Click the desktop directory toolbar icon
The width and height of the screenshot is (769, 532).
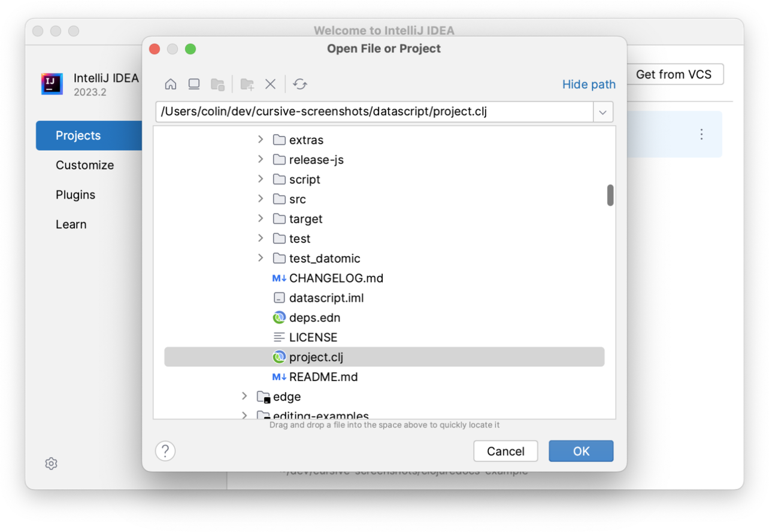(x=194, y=84)
